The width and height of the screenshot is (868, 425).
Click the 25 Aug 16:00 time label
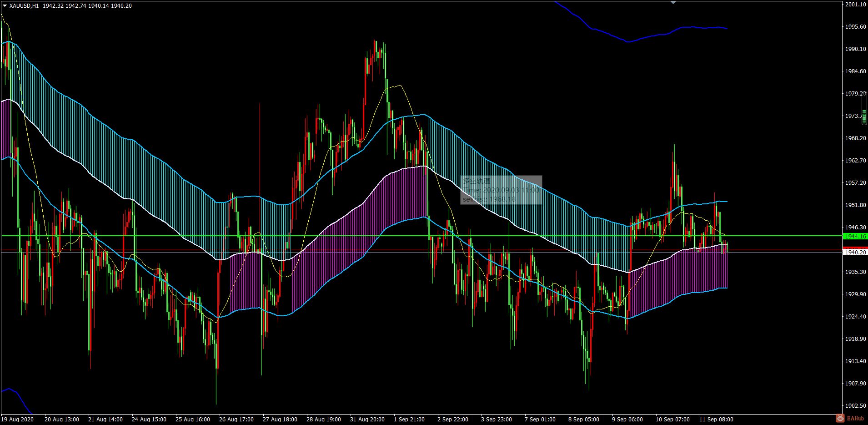point(193,420)
